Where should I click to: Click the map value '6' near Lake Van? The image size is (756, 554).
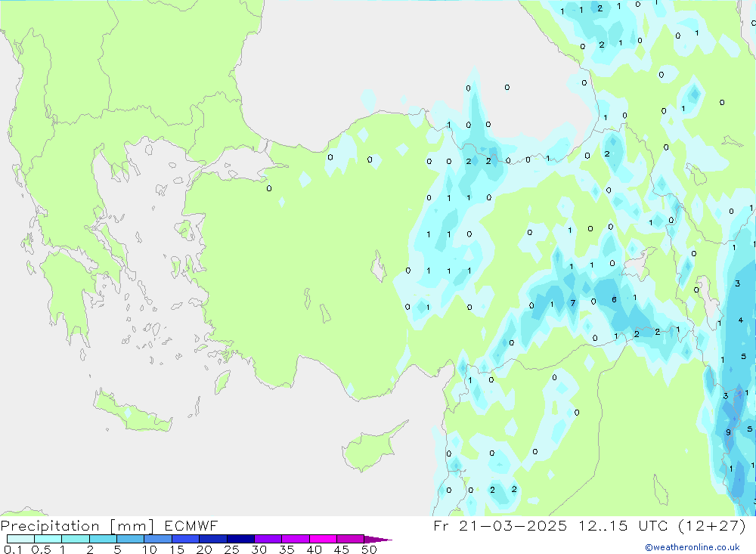(614, 299)
